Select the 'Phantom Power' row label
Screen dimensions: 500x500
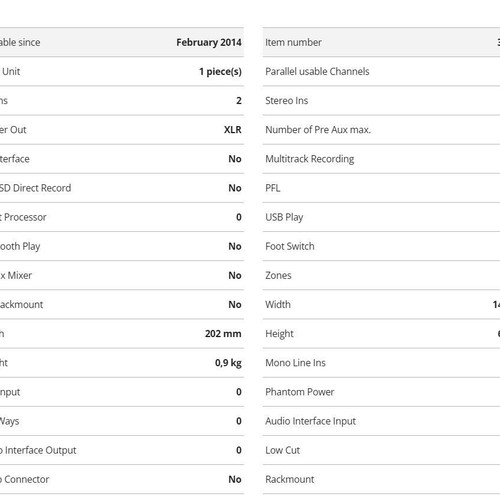click(300, 392)
